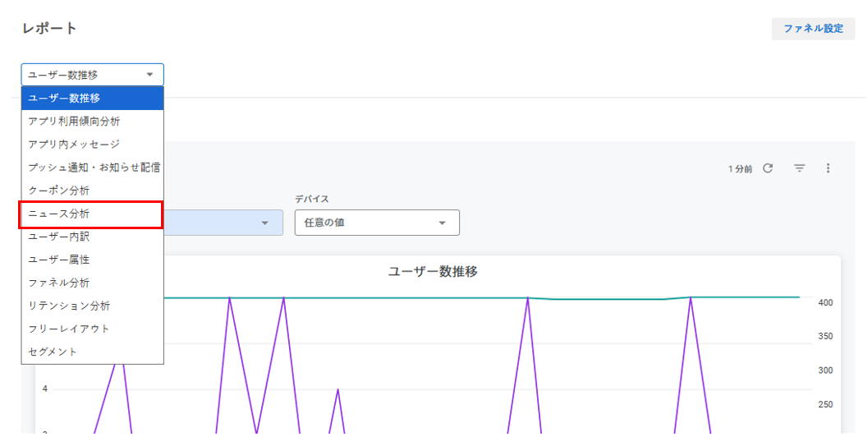This screenshot has width=868, height=437.
Task: Click the 250 right axis label
Action: [x=825, y=405]
